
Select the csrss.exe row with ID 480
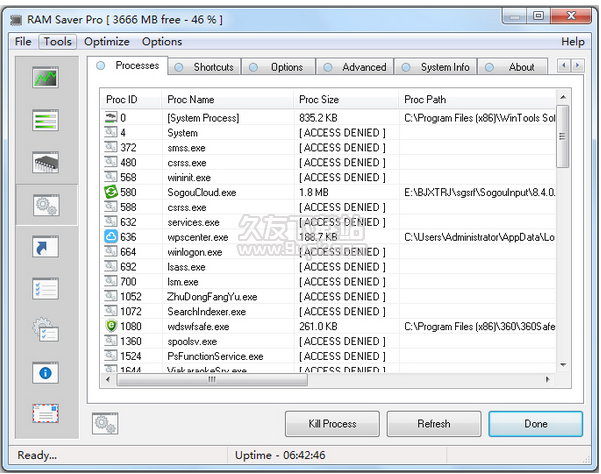point(328,162)
